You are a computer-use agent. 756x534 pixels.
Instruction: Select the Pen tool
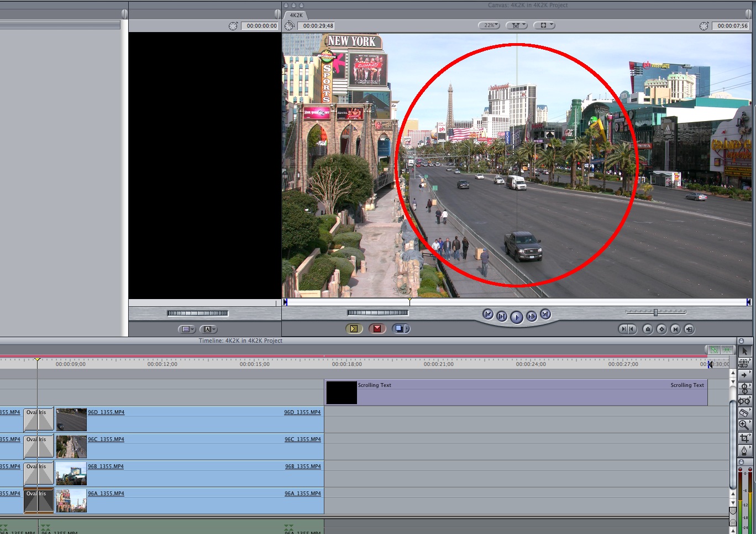click(744, 451)
